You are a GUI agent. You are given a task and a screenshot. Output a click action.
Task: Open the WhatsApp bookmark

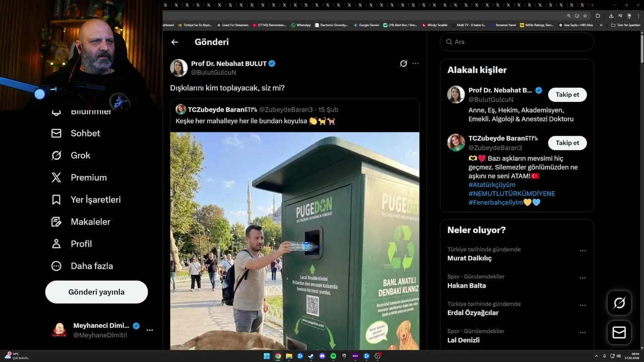(301, 25)
